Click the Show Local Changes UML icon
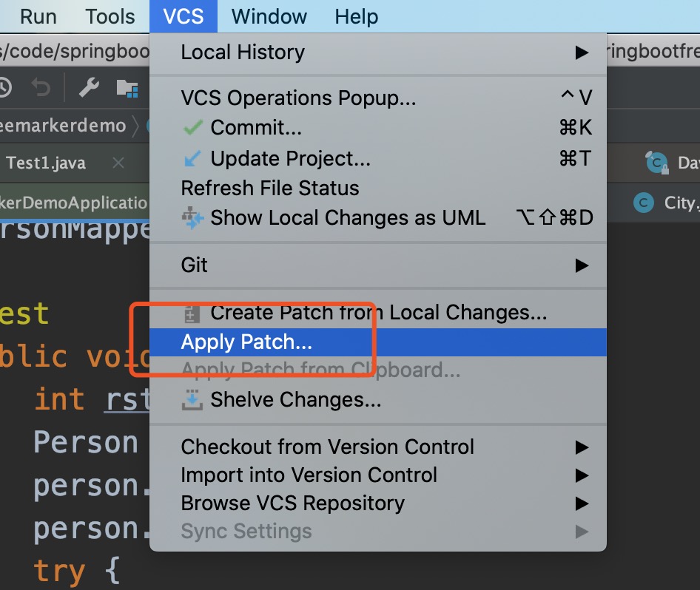Image resolution: width=700 pixels, height=590 pixels. click(x=192, y=218)
